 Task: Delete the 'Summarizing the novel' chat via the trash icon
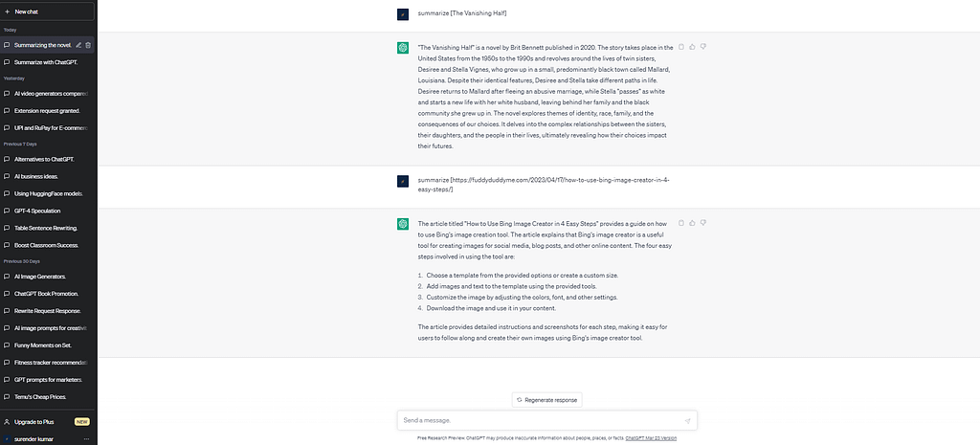point(88,45)
